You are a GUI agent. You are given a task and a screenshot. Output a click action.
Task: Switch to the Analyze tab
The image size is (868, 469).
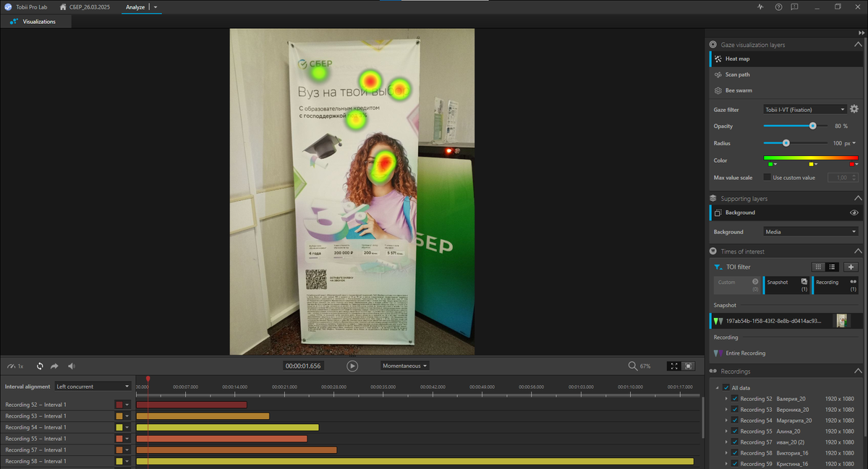pos(135,7)
